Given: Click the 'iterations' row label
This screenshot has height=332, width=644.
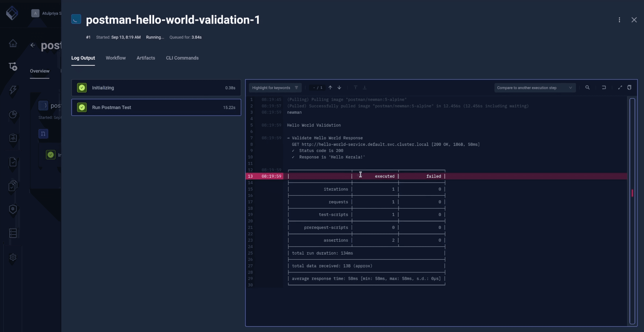Looking at the screenshot, I should click(x=336, y=189).
